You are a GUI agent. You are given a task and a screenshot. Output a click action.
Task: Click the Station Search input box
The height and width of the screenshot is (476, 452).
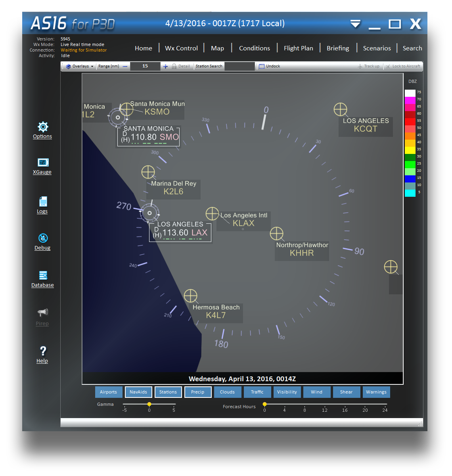click(x=239, y=66)
